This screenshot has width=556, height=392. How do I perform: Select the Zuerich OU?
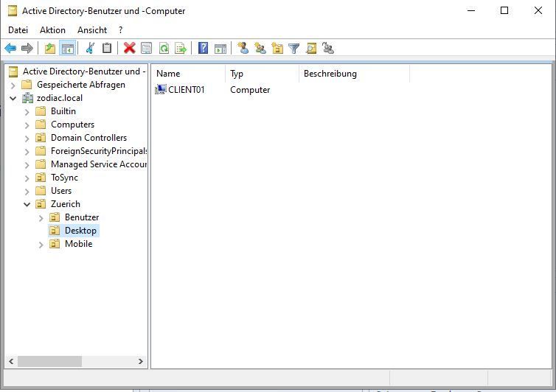(65, 204)
